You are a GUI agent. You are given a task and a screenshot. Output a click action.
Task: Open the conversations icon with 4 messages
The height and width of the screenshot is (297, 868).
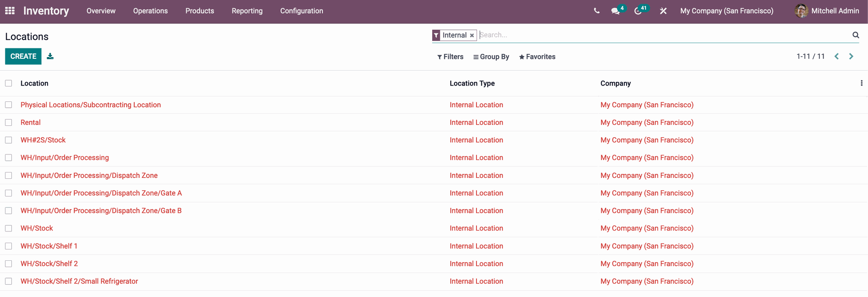coord(615,11)
